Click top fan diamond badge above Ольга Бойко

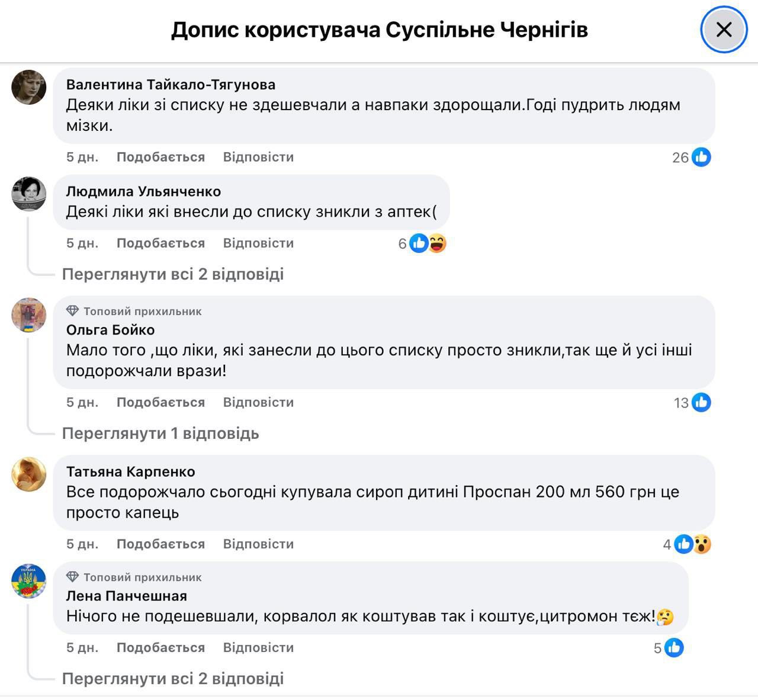tap(72, 311)
